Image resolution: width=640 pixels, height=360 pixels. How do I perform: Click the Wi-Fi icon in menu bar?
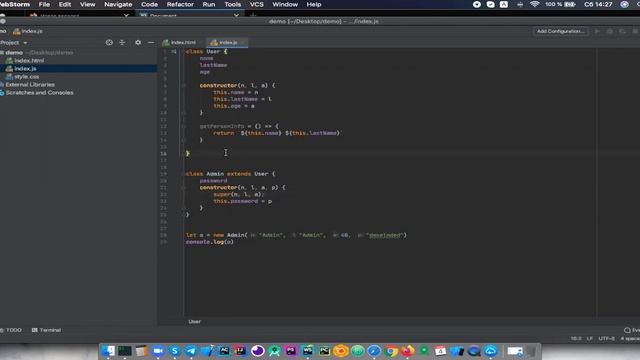534,4
